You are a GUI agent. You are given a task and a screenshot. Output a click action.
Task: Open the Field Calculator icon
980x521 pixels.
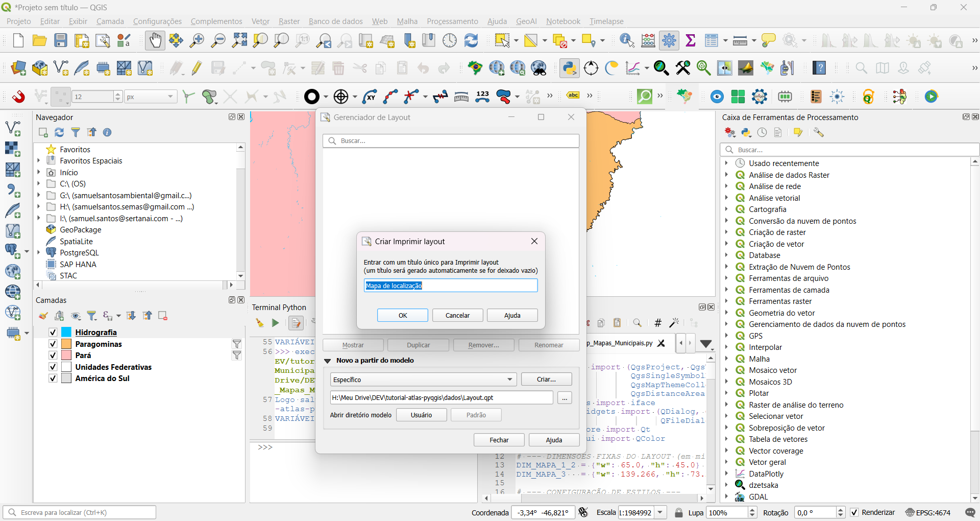pyautogui.click(x=648, y=40)
